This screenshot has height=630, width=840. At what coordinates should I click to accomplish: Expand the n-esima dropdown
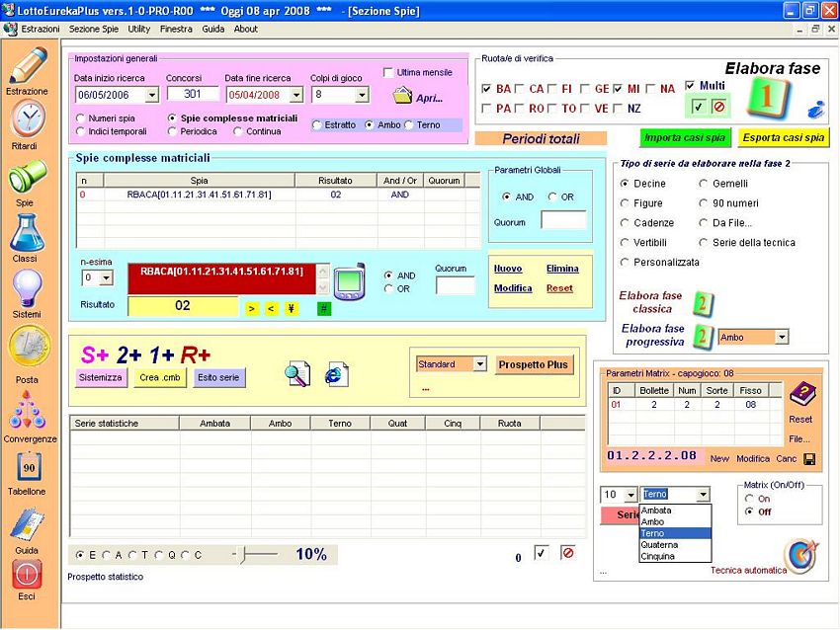tap(106, 277)
